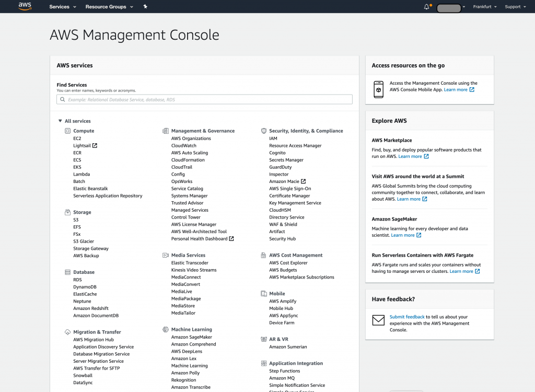Click the Storage category icon
This screenshot has height=392, width=535.
67,212
